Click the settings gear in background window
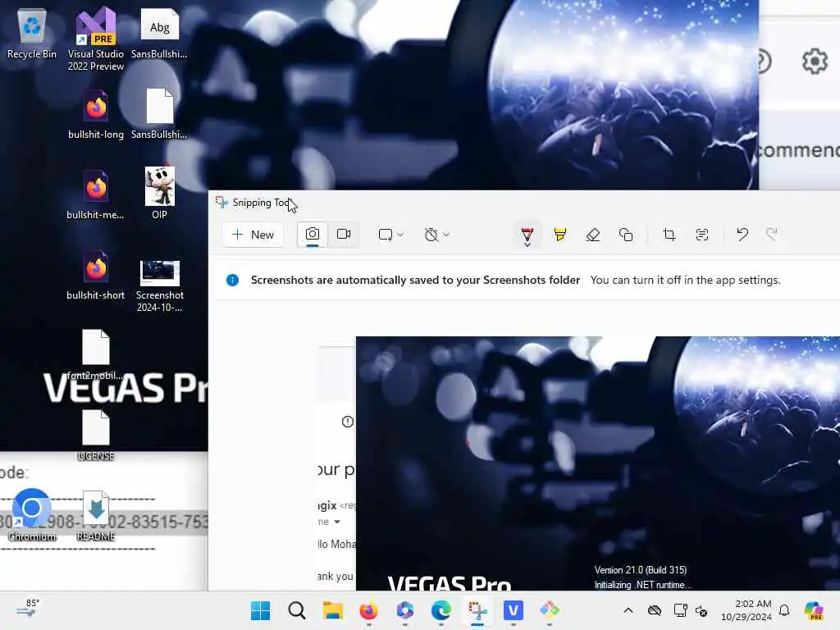 click(815, 61)
